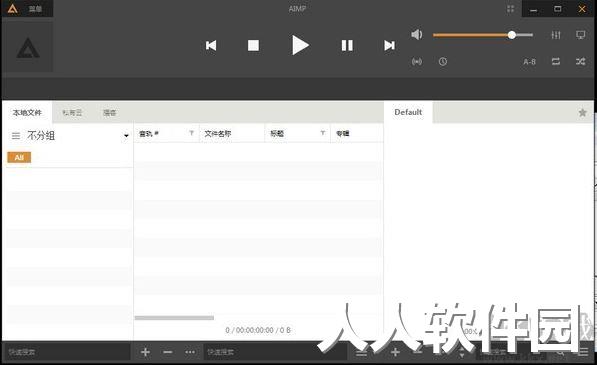597x365 pixels.
Task: Toggle A-B repeat section
Action: [x=529, y=62]
